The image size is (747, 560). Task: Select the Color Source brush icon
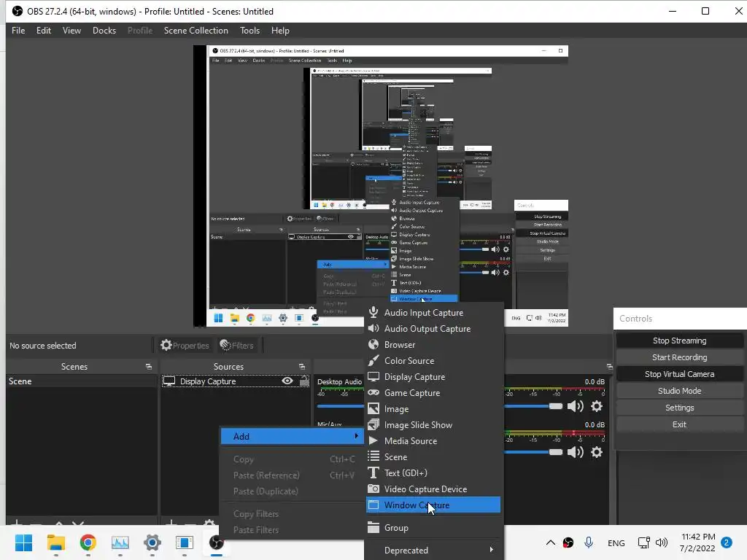pos(373,360)
